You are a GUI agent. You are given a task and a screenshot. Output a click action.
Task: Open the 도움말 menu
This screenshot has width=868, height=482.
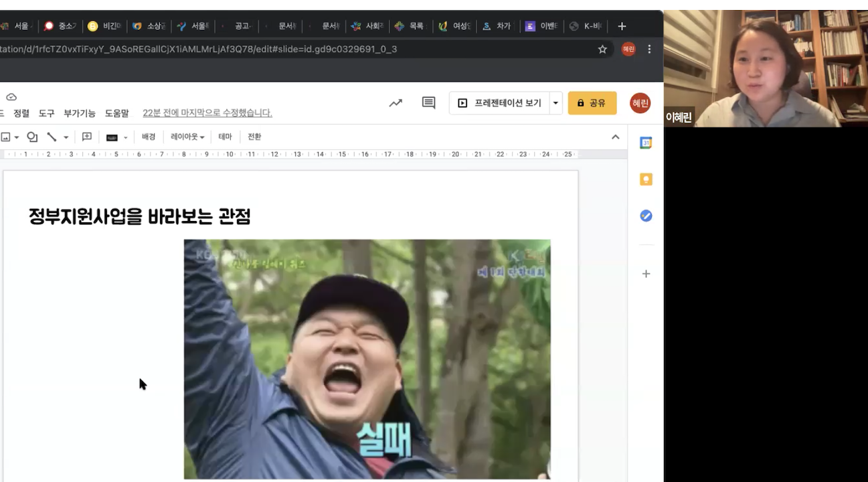116,113
